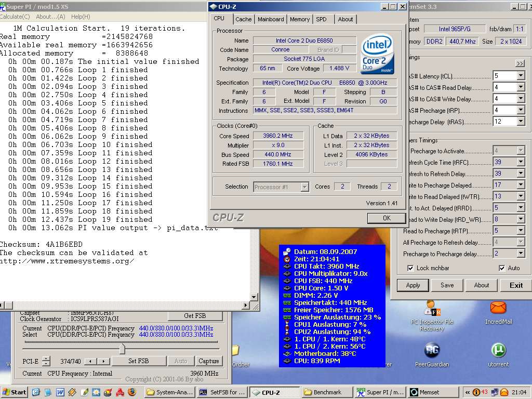This screenshot has width=532, height=399.
Task: Click the IncrediMail envelope tray icon
Action: (504, 392)
